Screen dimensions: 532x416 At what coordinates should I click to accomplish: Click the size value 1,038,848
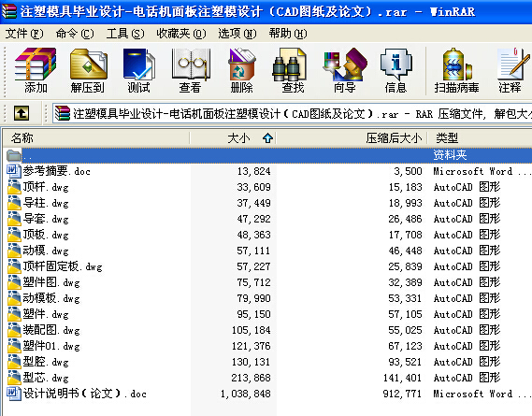point(246,394)
